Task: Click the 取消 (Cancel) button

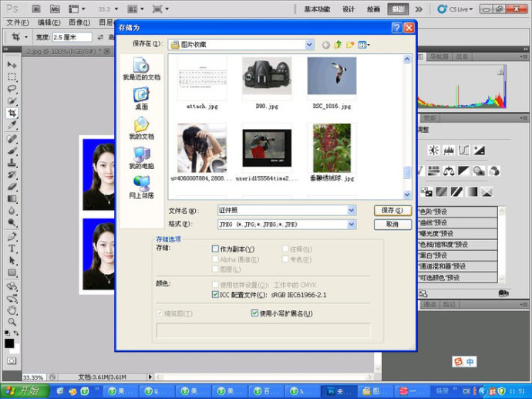Action: [x=392, y=225]
